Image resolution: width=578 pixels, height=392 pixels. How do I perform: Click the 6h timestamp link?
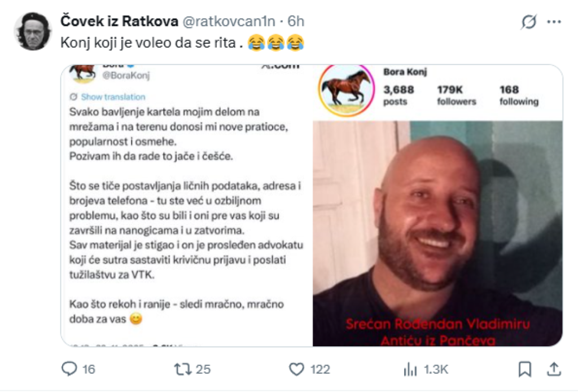click(296, 21)
